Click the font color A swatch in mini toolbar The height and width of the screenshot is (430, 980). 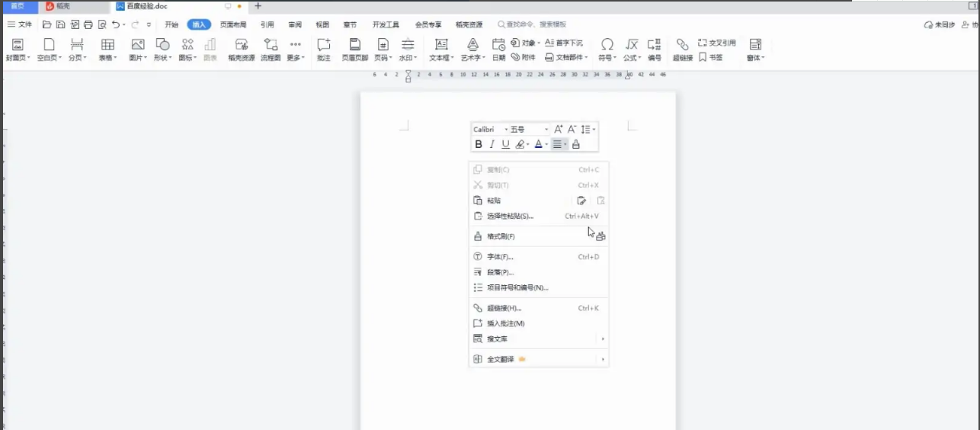pos(538,144)
